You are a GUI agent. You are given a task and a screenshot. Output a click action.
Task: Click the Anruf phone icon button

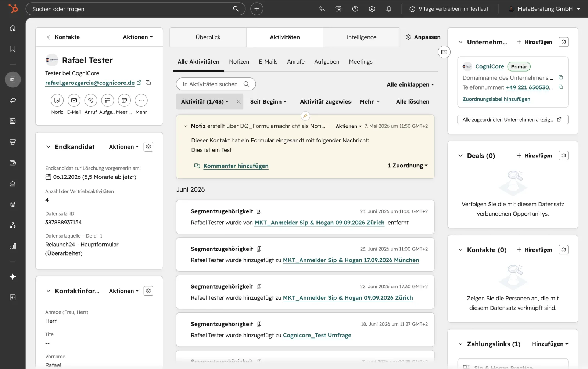point(91,100)
